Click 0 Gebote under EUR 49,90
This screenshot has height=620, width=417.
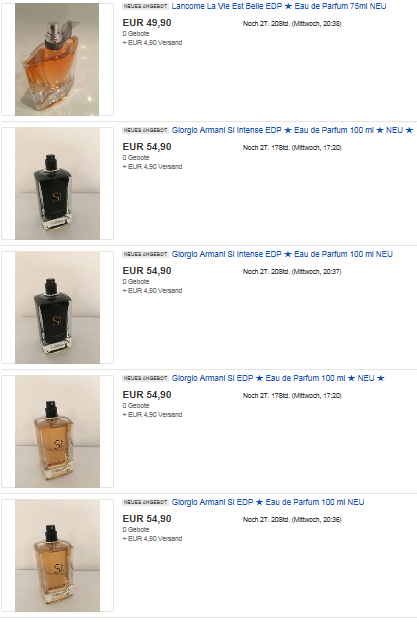point(136,34)
